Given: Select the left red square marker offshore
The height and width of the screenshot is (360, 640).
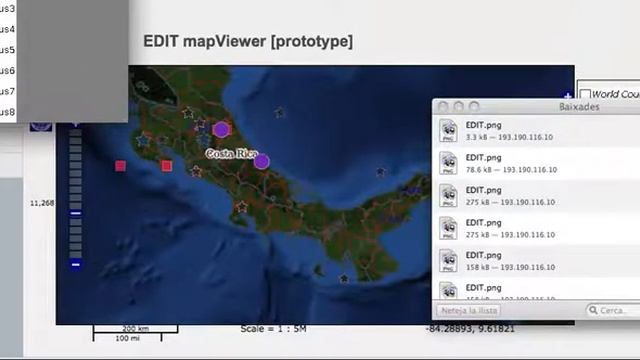Looking at the screenshot, I should pos(120,166).
